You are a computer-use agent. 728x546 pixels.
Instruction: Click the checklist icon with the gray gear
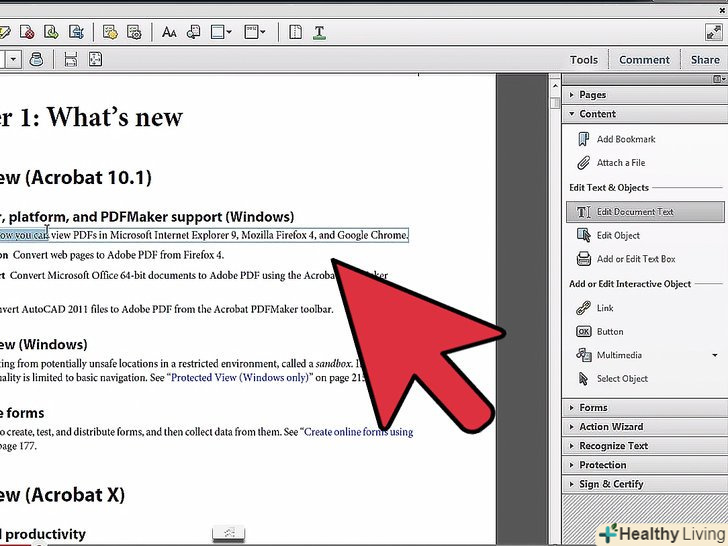(134, 32)
